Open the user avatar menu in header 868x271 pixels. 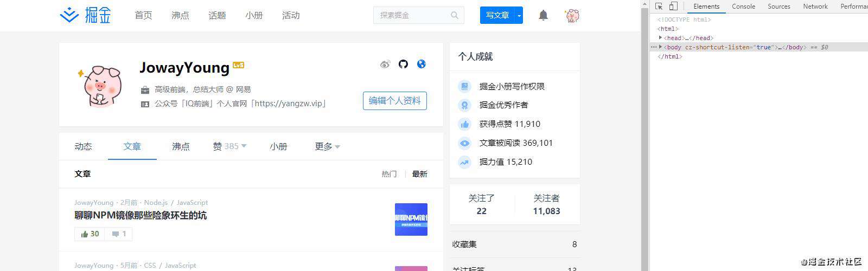point(572,15)
